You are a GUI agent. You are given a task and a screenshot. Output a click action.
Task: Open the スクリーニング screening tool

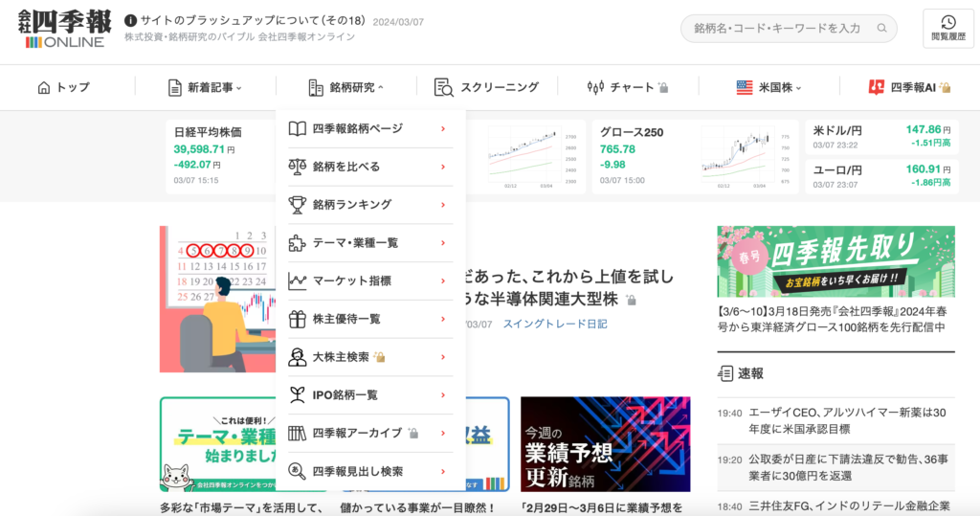click(x=486, y=87)
